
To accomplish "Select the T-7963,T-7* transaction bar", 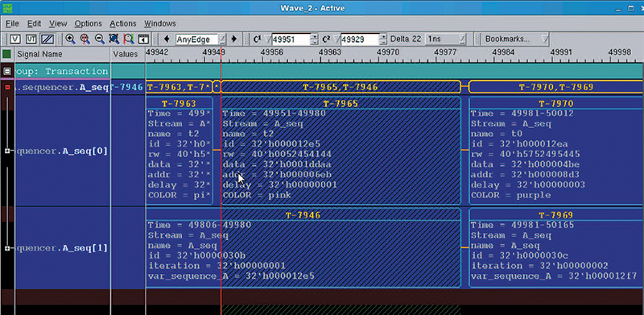I will 179,87.
